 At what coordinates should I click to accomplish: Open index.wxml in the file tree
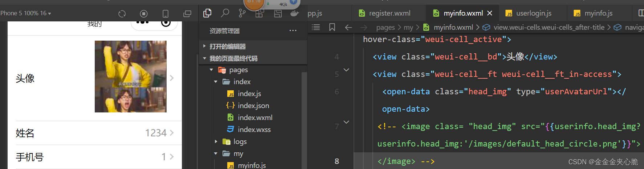pos(255,118)
